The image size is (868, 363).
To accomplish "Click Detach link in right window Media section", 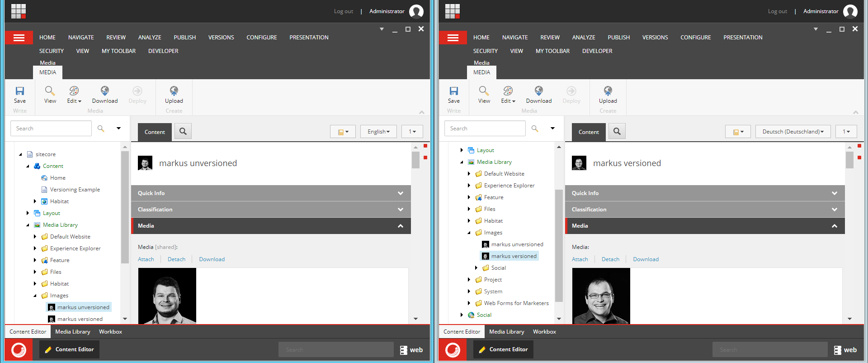I will [x=610, y=259].
